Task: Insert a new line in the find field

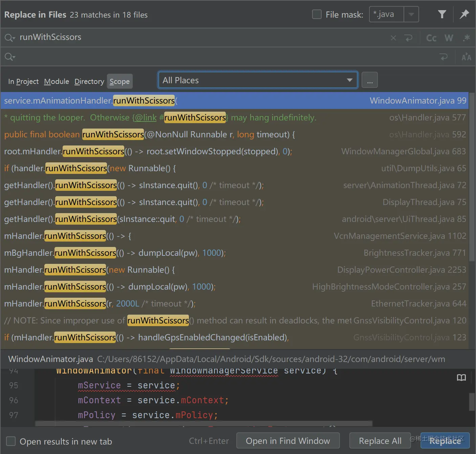Action: tap(409, 38)
